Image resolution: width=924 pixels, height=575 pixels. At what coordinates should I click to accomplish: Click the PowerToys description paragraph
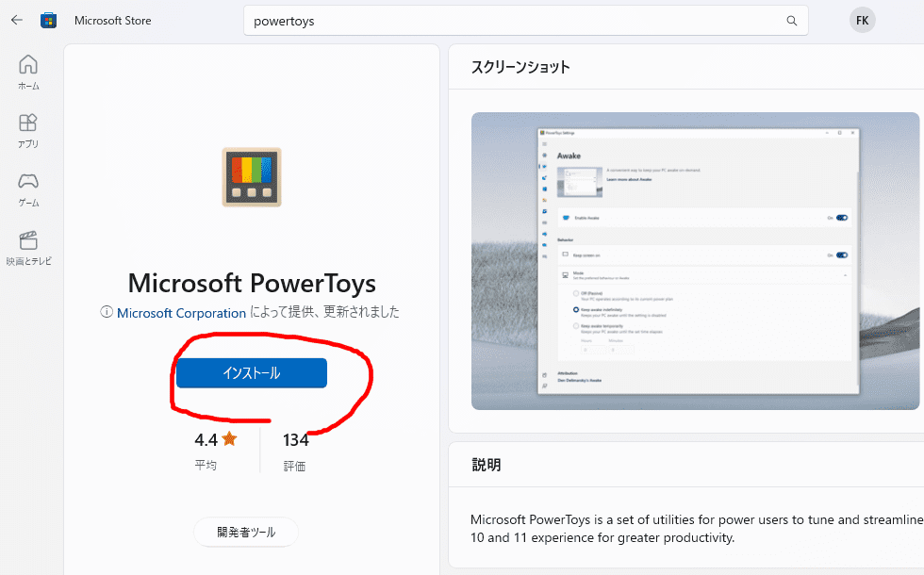click(697, 529)
